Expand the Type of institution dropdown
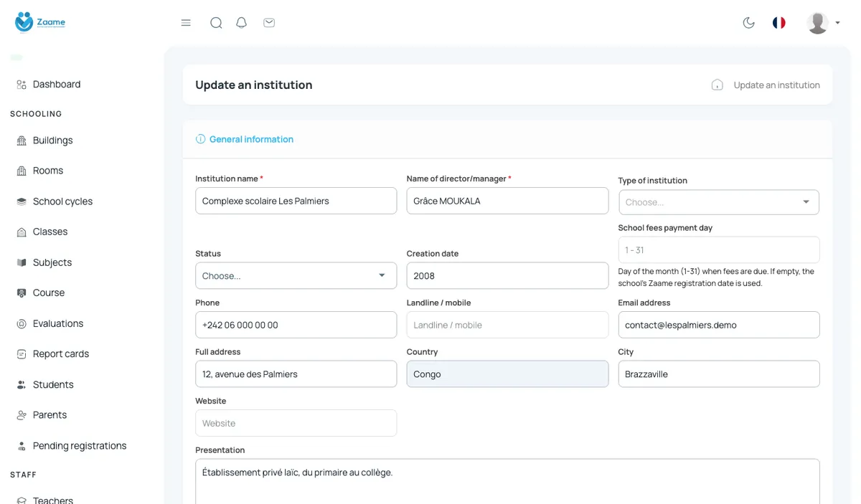Screen dimensions: 861x504 tap(719, 202)
